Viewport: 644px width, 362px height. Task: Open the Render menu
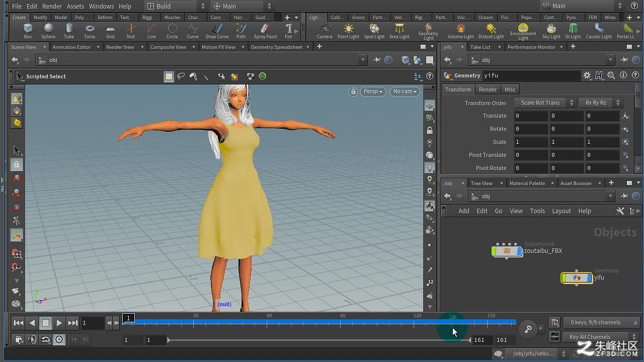point(52,6)
